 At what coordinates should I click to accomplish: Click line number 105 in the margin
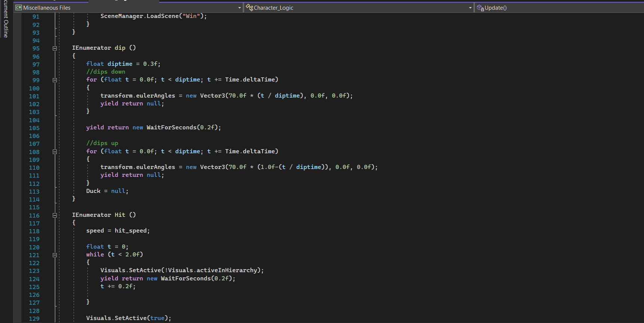click(x=34, y=128)
